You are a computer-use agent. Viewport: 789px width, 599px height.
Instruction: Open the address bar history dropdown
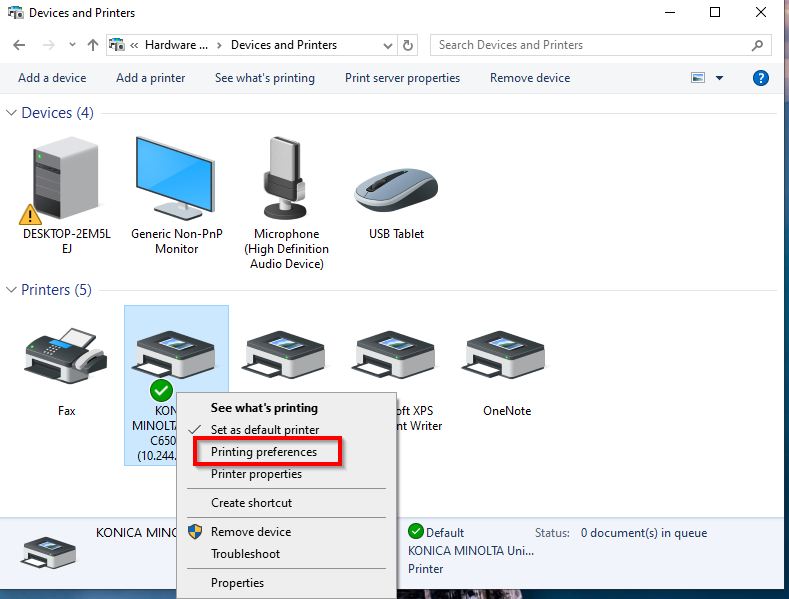[388, 45]
